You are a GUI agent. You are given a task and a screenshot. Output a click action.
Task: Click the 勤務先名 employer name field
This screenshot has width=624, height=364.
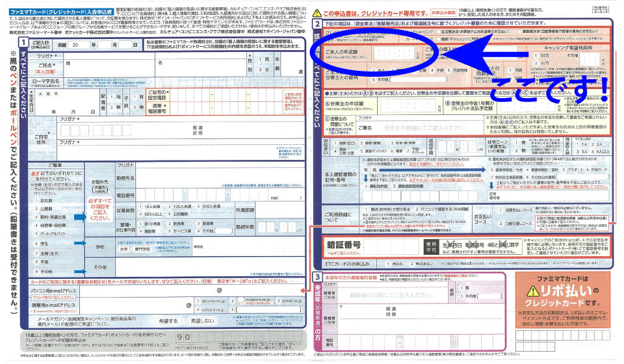221,178
